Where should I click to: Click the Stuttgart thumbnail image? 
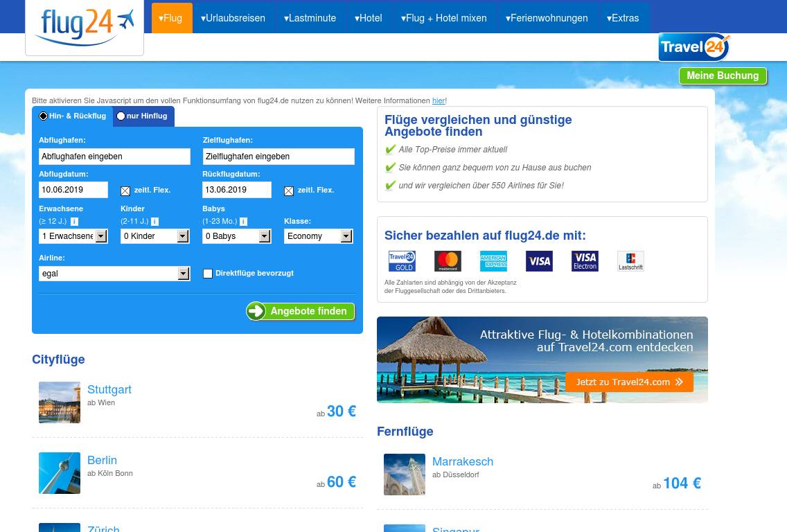click(60, 402)
